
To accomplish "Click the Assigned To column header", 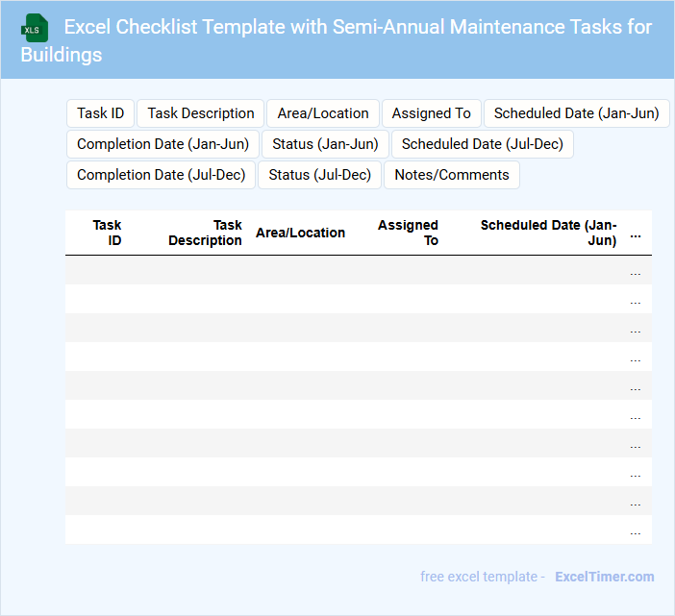I will click(x=408, y=233).
